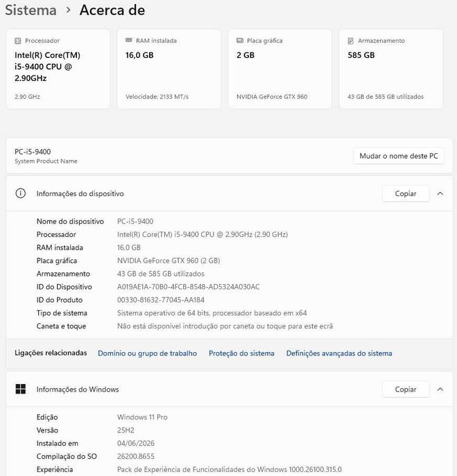Go back to Sistema in breadcrumb
This screenshot has width=457, height=476.
coord(31,10)
